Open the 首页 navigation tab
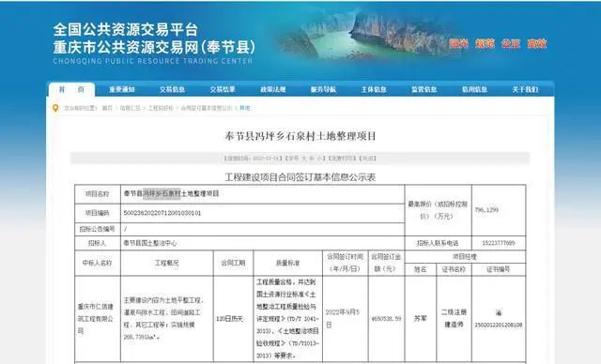 (x=71, y=89)
